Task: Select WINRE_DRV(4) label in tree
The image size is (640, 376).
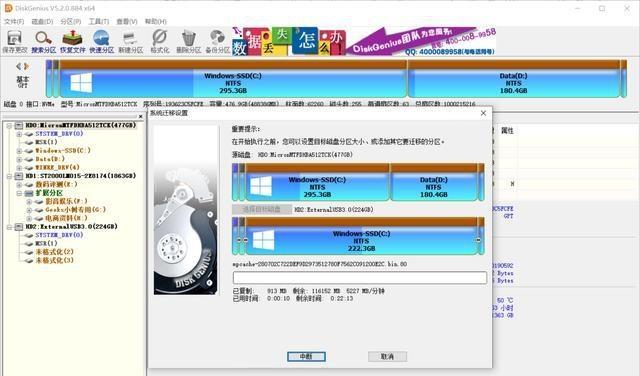Action: click(x=57, y=168)
